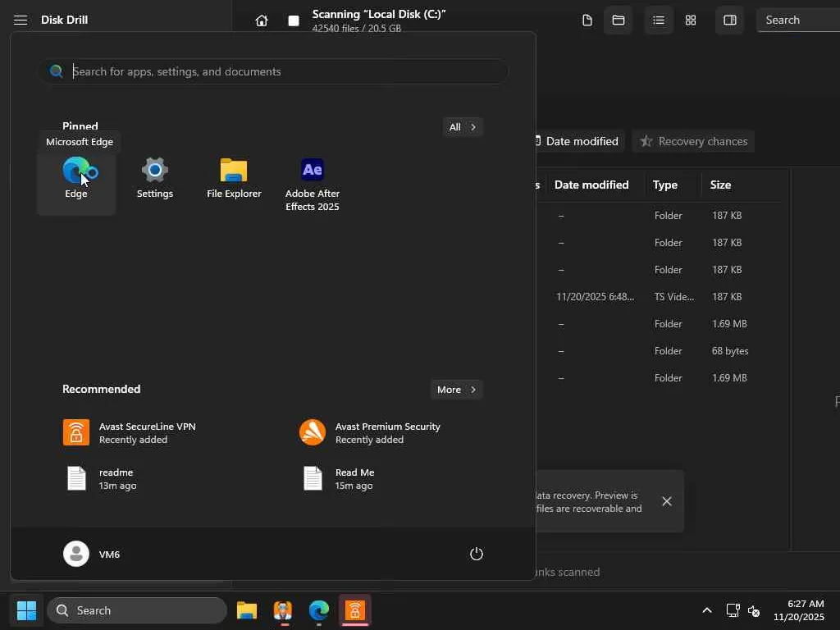Sort by Type column header
Image resolution: width=840 pixels, height=630 pixels.
pos(664,185)
